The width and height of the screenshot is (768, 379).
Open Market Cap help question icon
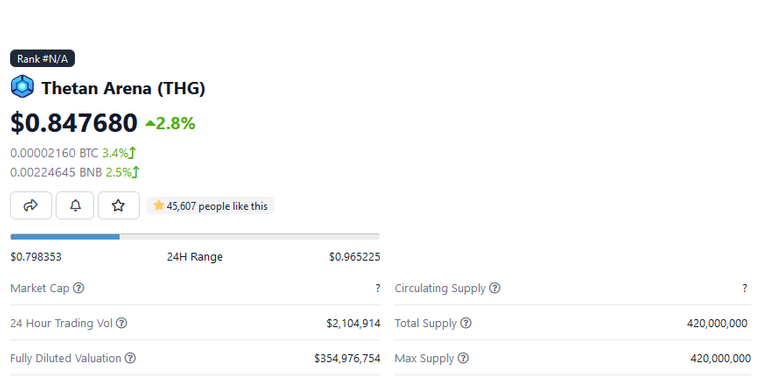click(78, 288)
